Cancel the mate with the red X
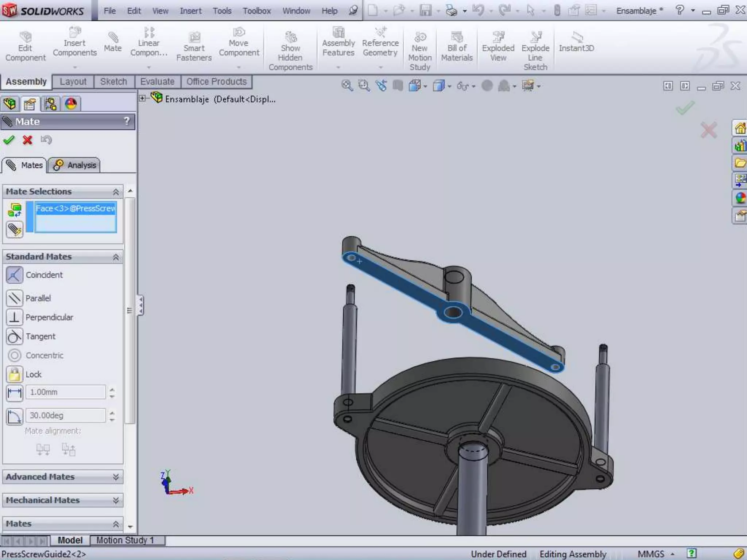Image resolution: width=747 pixels, height=560 pixels. pyautogui.click(x=27, y=140)
